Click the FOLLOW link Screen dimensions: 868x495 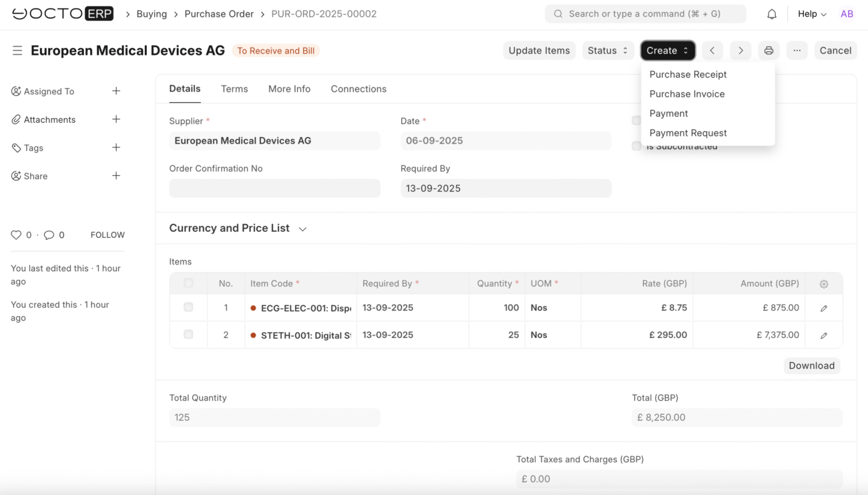(107, 235)
